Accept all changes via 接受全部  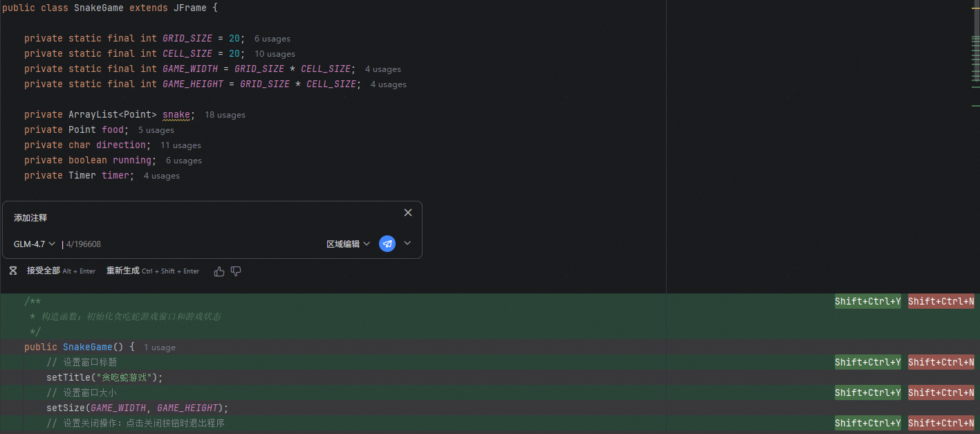44,271
